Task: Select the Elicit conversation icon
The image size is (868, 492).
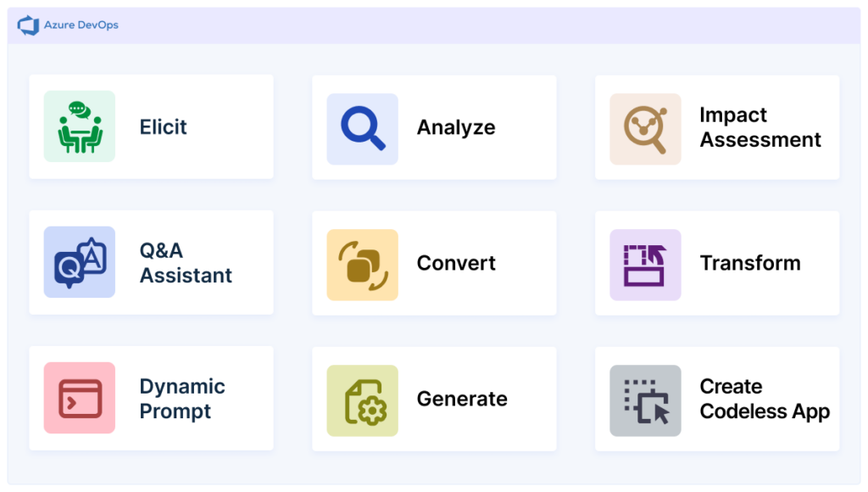Action: pyautogui.click(x=79, y=127)
